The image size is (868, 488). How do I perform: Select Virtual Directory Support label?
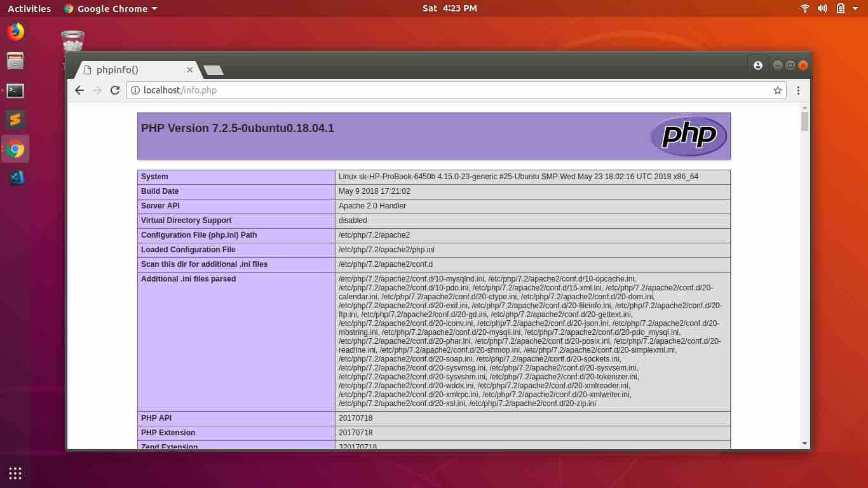coord(186,220)
